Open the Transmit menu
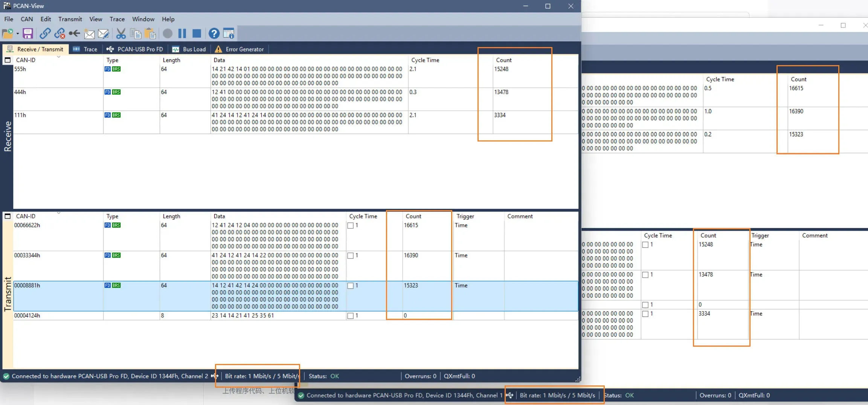This screenshot has width=868, height=405. click(70, 19)
